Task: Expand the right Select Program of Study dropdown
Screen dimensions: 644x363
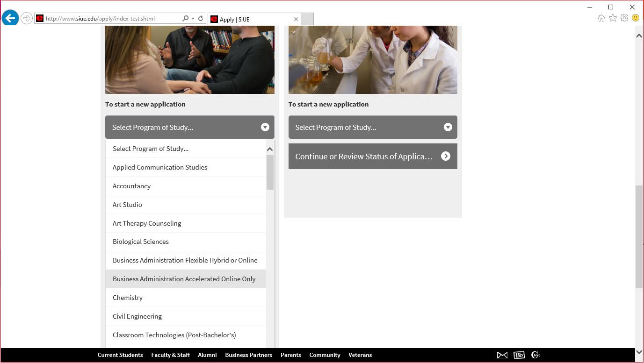Action: click(373, 127)
